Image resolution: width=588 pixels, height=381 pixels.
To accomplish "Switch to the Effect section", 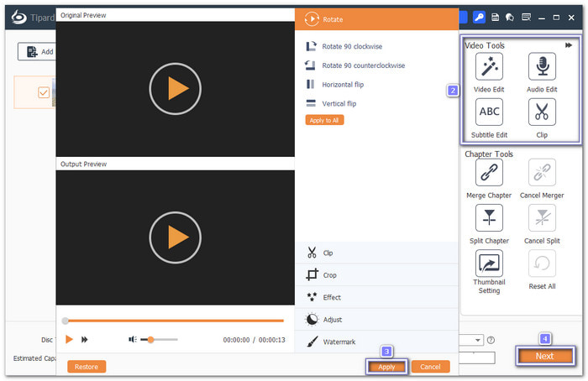I will pyautogui.click(x=377, y=297).
